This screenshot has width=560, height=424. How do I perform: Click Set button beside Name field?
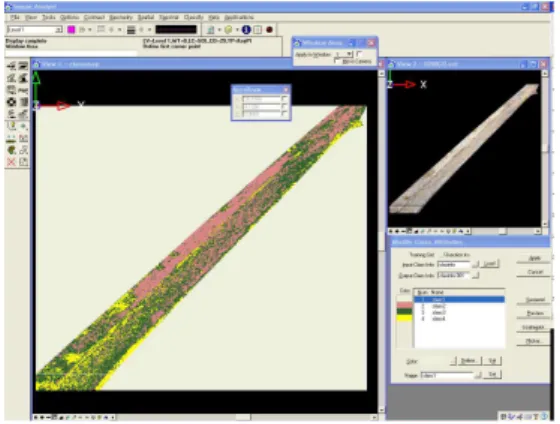tap(492, 375)
